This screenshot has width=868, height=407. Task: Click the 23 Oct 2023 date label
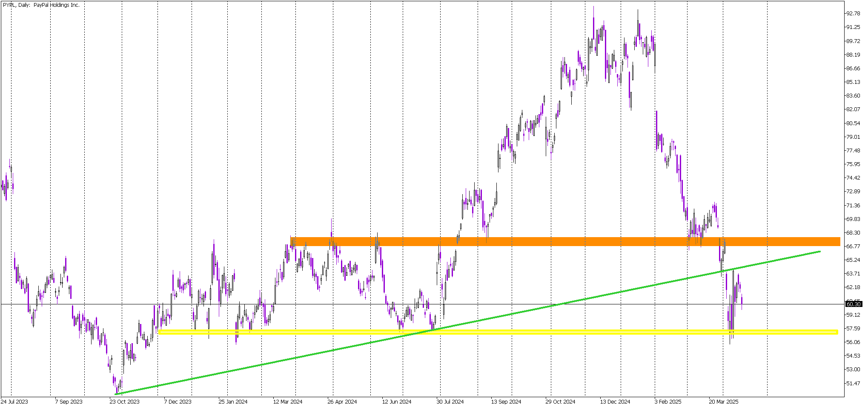124,401
